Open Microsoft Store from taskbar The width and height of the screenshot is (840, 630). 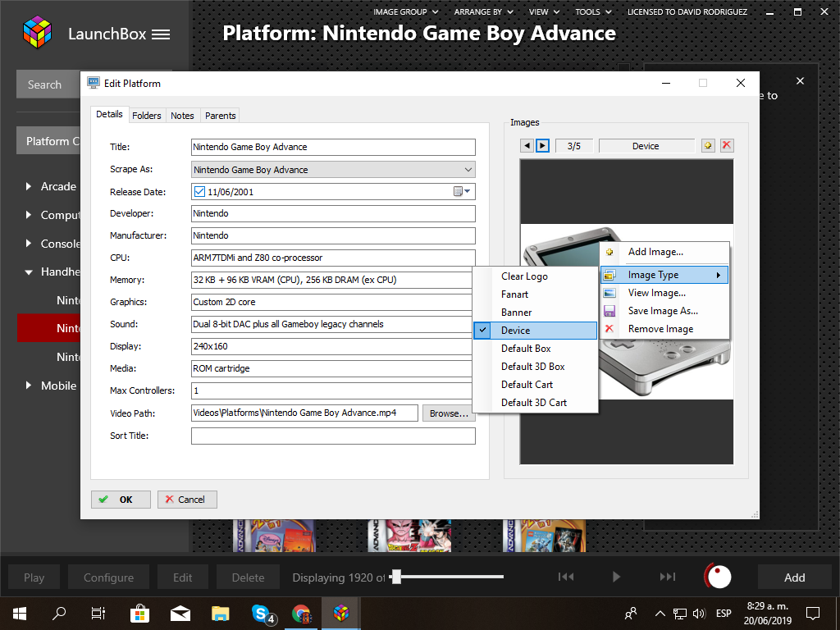pyautogui.click(x=139, y=614)
